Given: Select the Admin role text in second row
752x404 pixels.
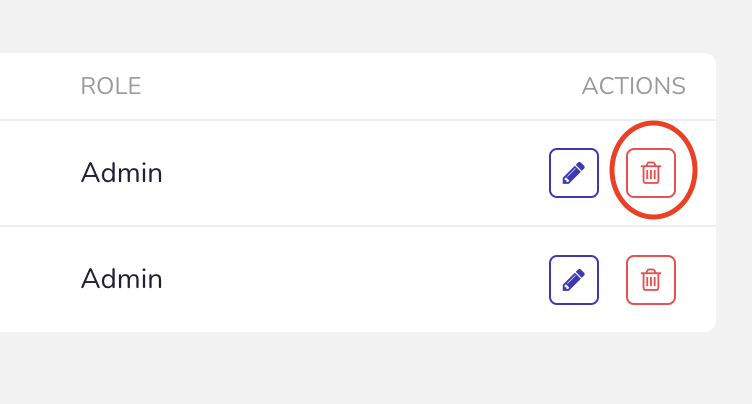Looking at the screenshot, I should tap(121, 279).
